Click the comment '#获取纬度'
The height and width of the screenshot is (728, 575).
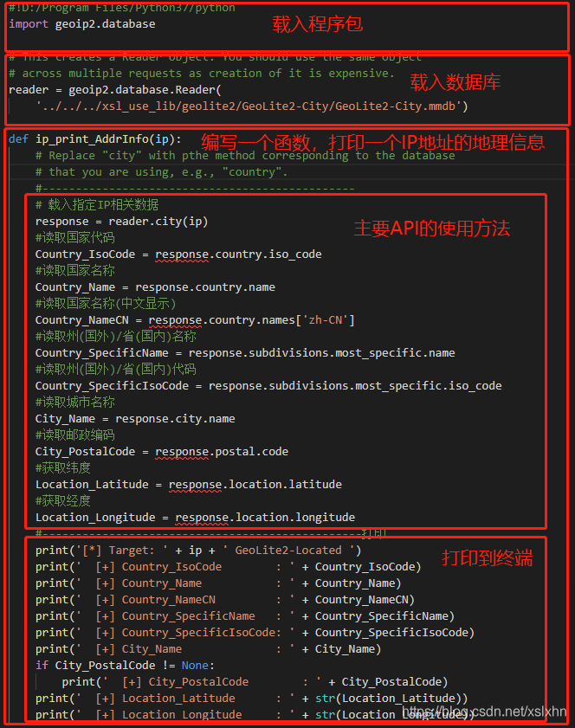(x=63, y=468)
